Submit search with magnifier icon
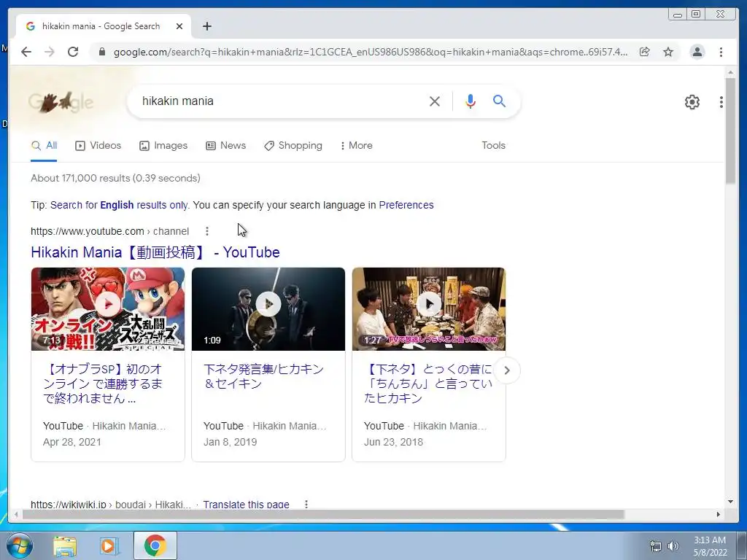747x560 pixels. click(499, 101)
